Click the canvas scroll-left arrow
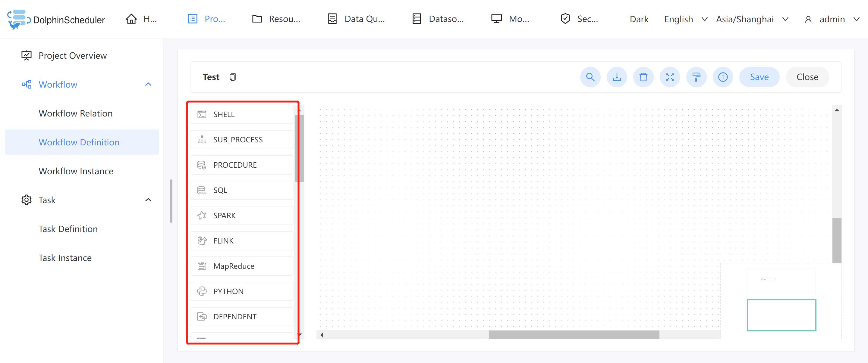868x363 pixels. point(322,335)
